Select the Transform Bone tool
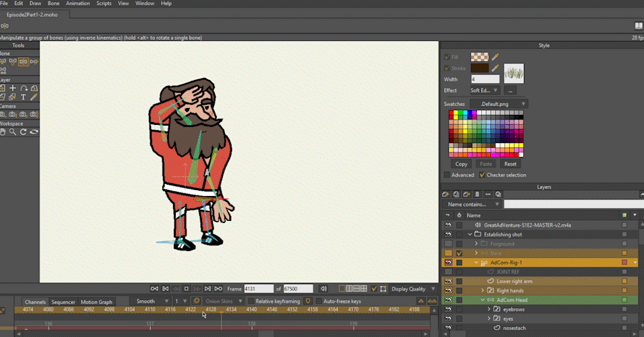The width and height of the screenshot is (644, 337). 13,62
